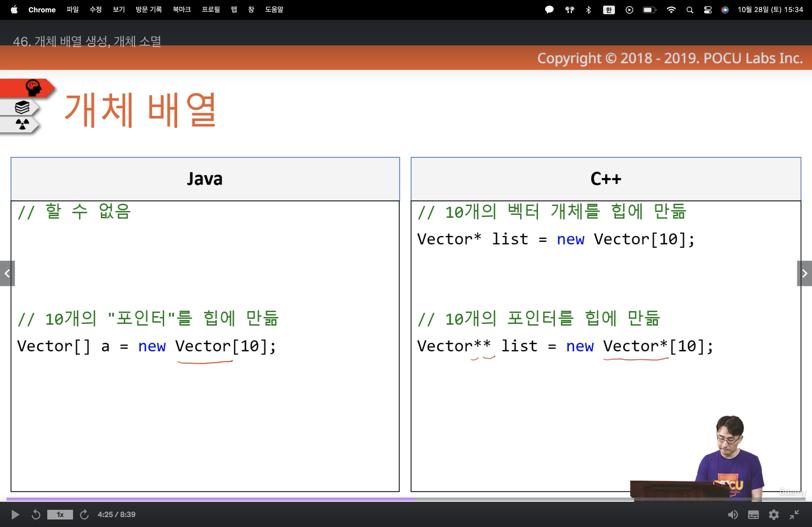Rewind the video a few seconds

pos(36,514)
